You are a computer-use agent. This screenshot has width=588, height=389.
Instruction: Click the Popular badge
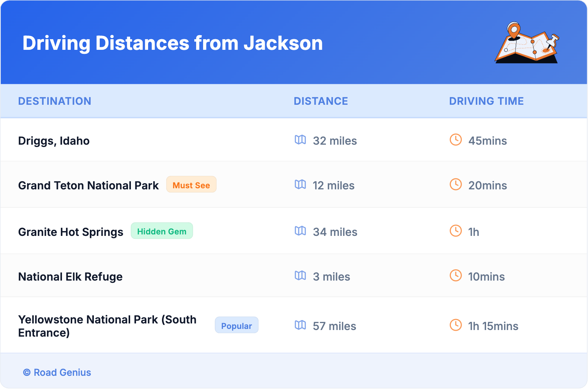coord(236,326)
